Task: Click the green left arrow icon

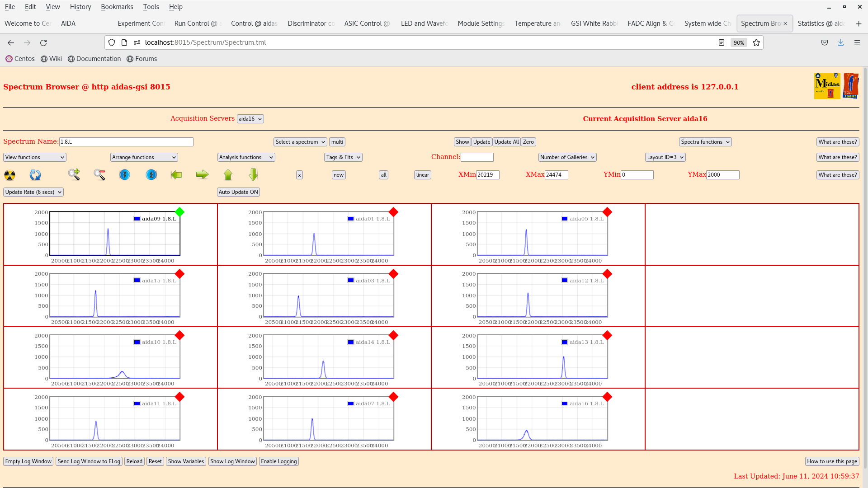Action: pyautogui.click(x=176, y=174)
